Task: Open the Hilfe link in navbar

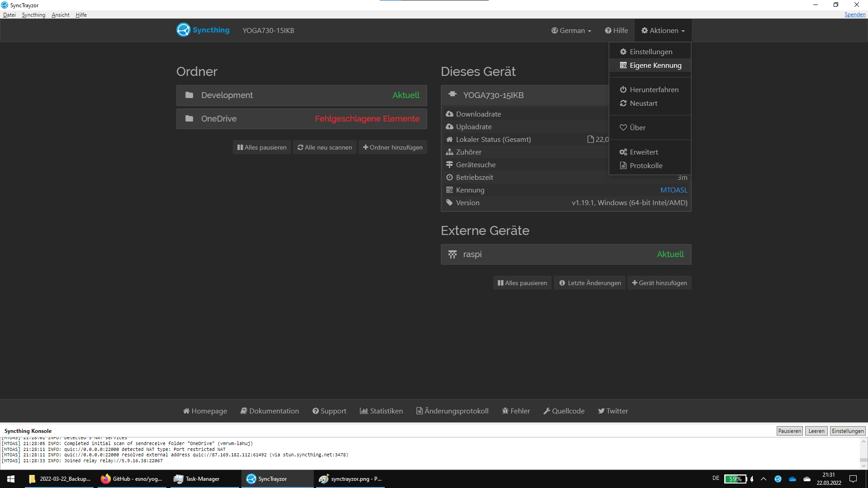Action: [617, 30]
